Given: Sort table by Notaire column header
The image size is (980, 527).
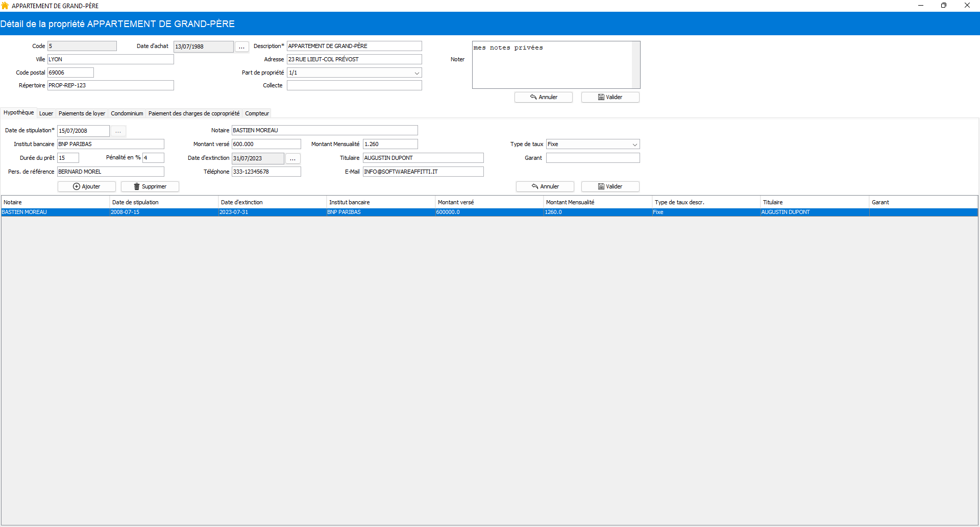Looking at the screenshot, I should click(55, 202).
